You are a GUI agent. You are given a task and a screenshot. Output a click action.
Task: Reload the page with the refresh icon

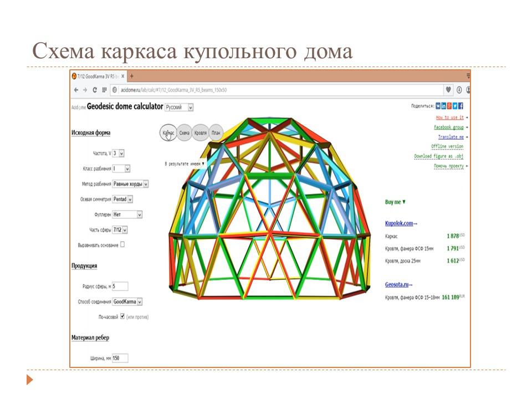95,90
